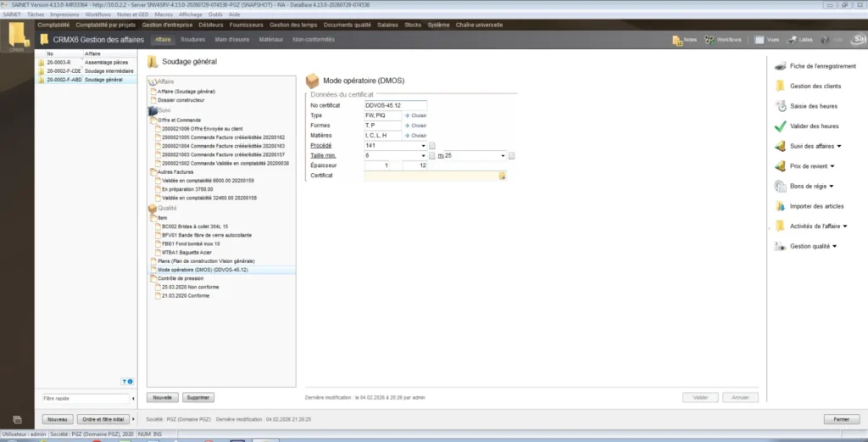Click the Certificat attach file icon
The height and width of the screenshot is (442, 868).
click(x=502, y=176)
